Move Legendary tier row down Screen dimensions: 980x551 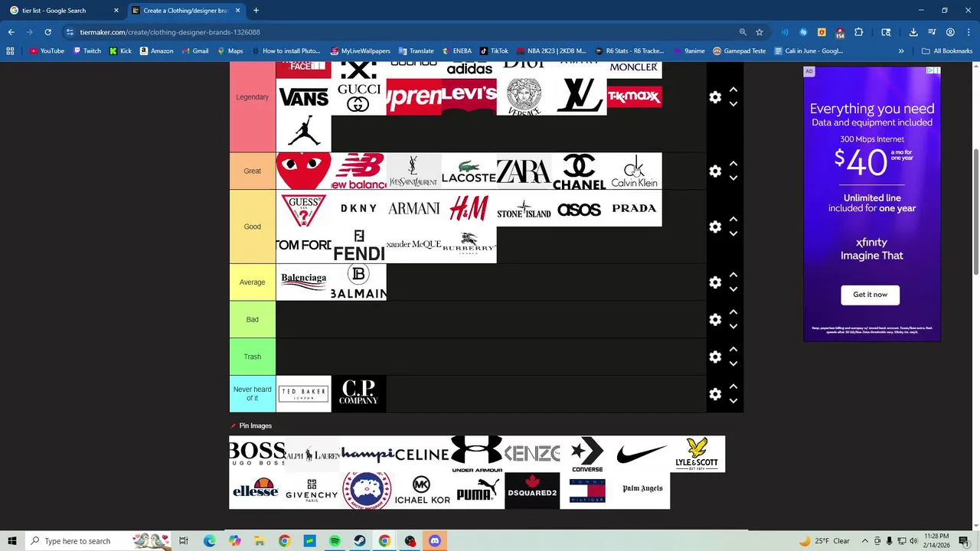(x=733, y=104)
